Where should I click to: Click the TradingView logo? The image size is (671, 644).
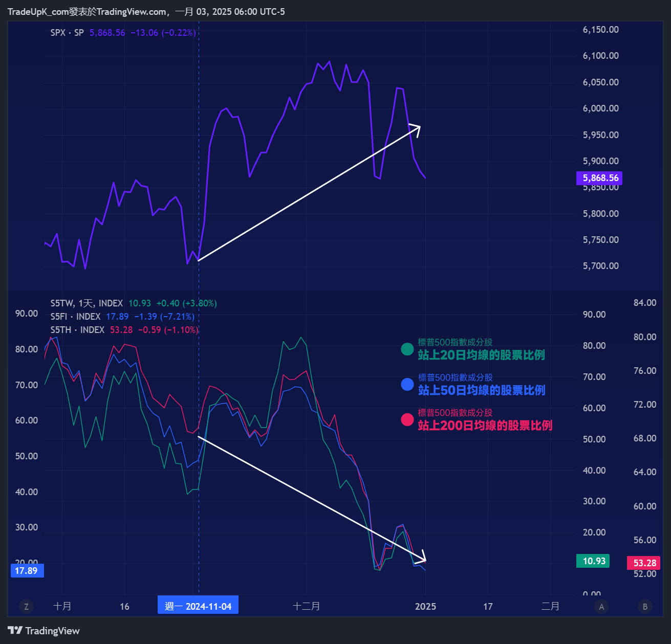tap(44, 631)
